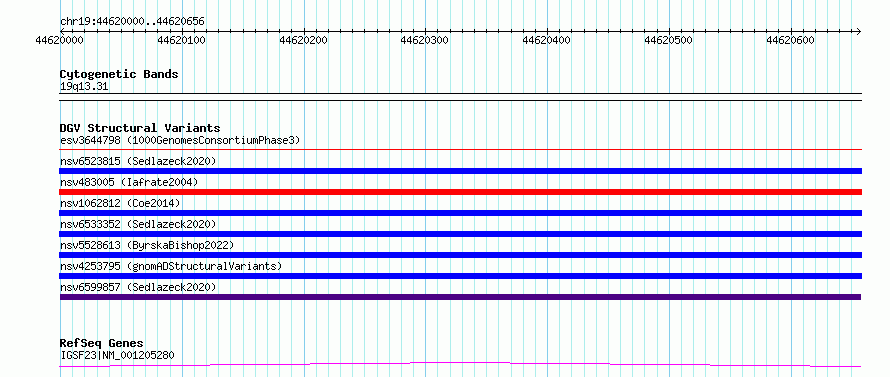Viewport: 890px width, 377px height.
Task: Click the DGV Structural Variants track title
Action: pos(140,128)
